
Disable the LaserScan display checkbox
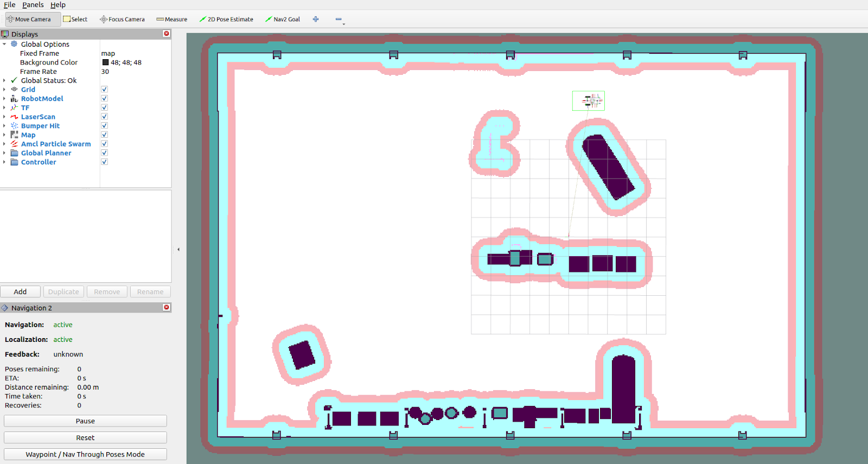tap(104, 117)
